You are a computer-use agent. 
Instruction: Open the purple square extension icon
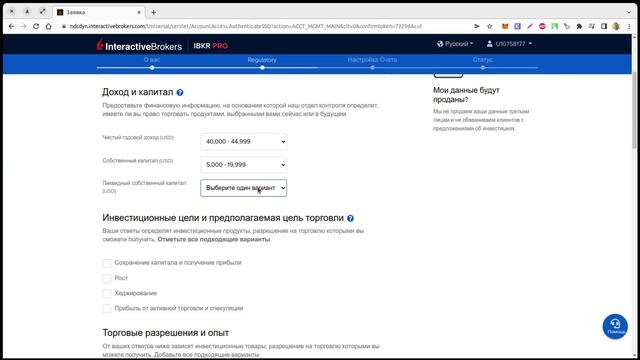coord(517,26)
